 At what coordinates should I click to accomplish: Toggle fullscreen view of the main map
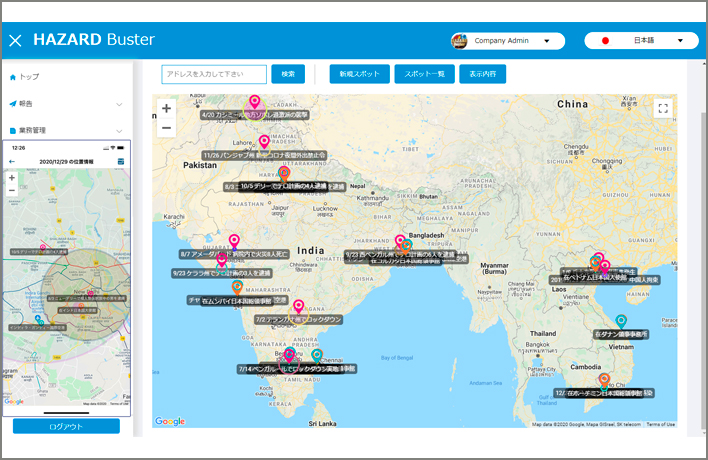click(x=663, y=108)
